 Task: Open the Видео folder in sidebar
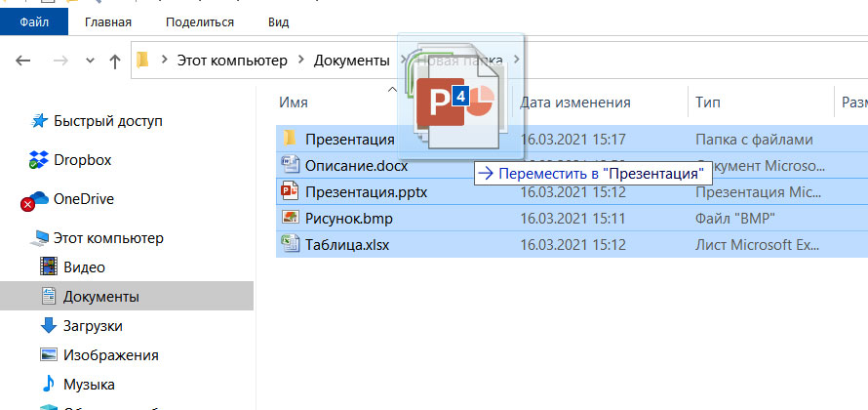(84, 267)
